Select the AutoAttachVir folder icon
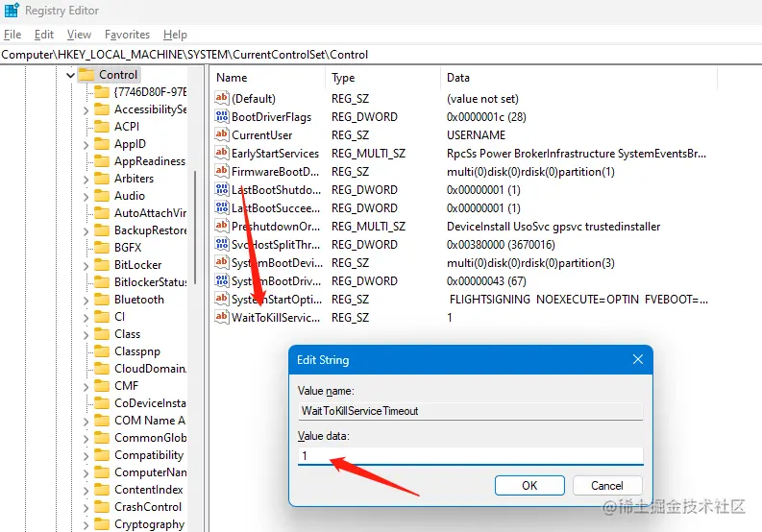 (102, 213)
